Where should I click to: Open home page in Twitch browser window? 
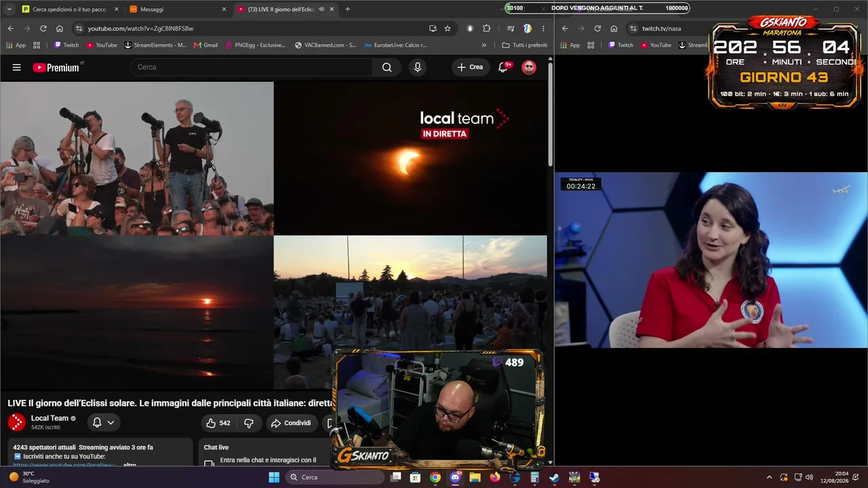(x=614, y=28)
